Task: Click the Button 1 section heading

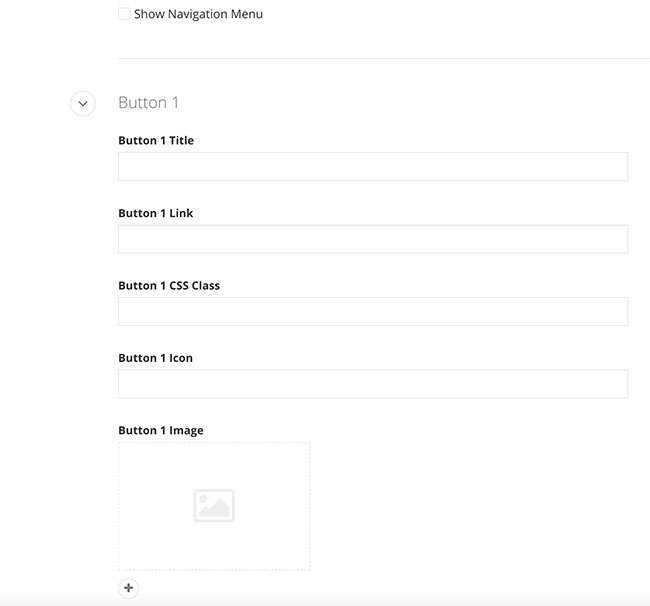Action: coord(148,103)
